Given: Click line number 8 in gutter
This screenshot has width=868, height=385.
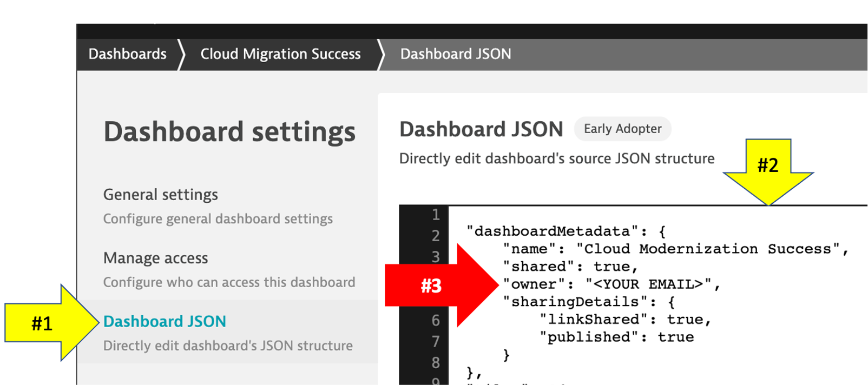Looking at the screenshot, I should click(x=436, y=363).
